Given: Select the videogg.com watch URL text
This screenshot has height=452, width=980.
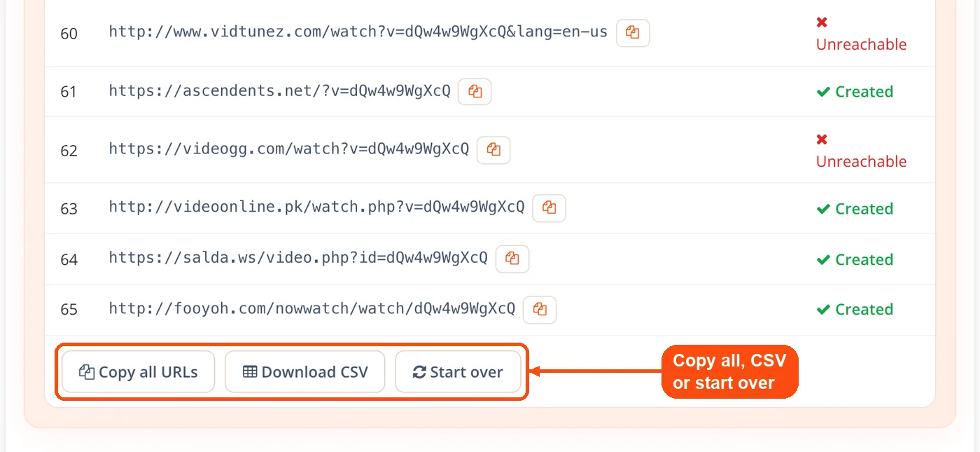Looking at the screenshot, I should tap(288, 149).
